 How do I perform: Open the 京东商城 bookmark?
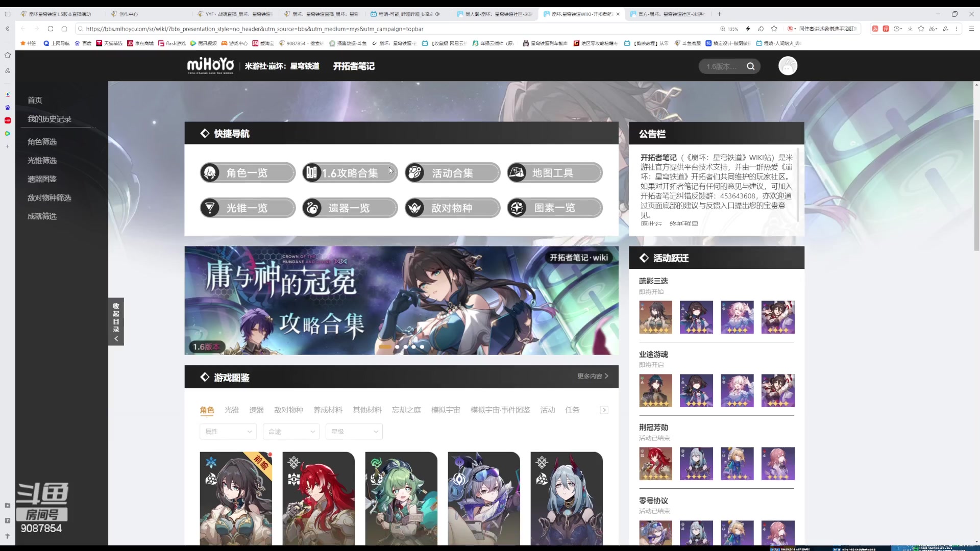click(140, 43)
